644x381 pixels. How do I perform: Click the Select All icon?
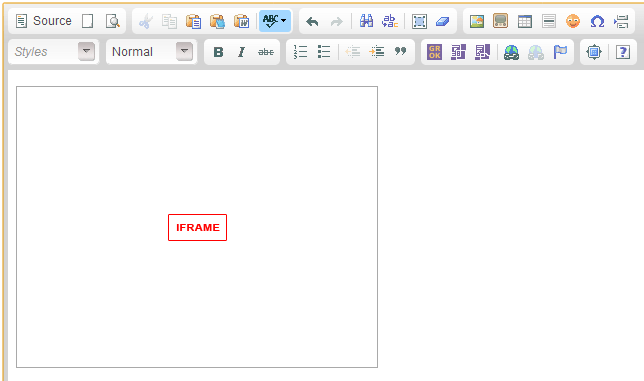[419, 21]
